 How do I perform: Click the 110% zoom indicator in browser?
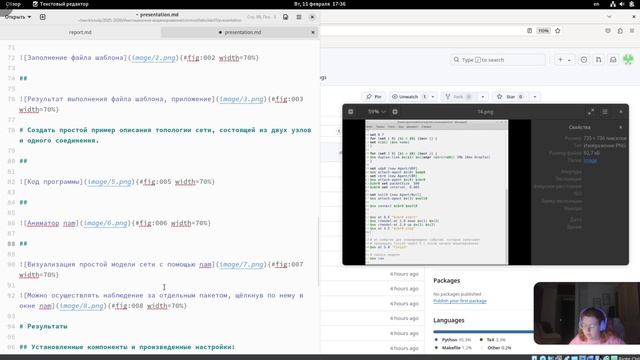tap(543, 31)
